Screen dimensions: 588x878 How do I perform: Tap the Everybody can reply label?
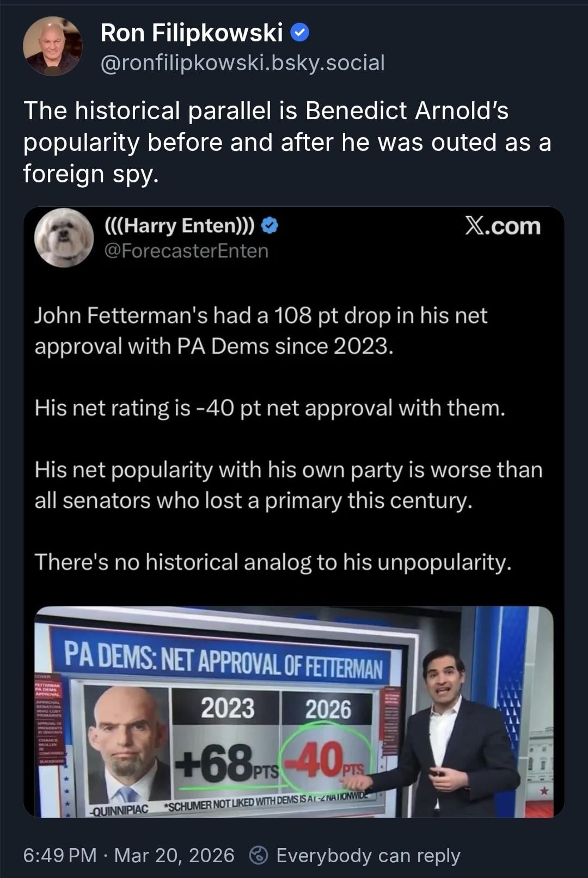(368, 855)
